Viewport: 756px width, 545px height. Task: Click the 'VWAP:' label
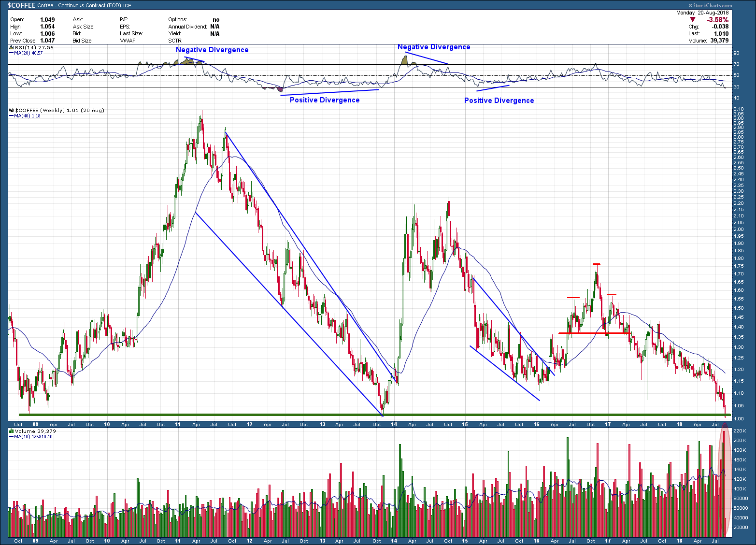tap(127, 41)
